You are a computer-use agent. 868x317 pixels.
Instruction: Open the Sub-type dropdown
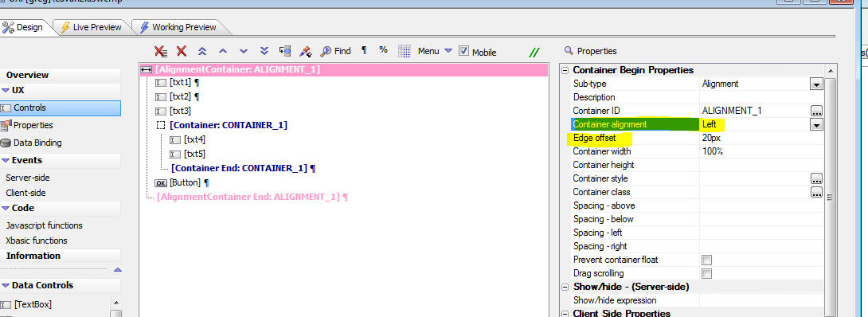click(x=816, y=84)
